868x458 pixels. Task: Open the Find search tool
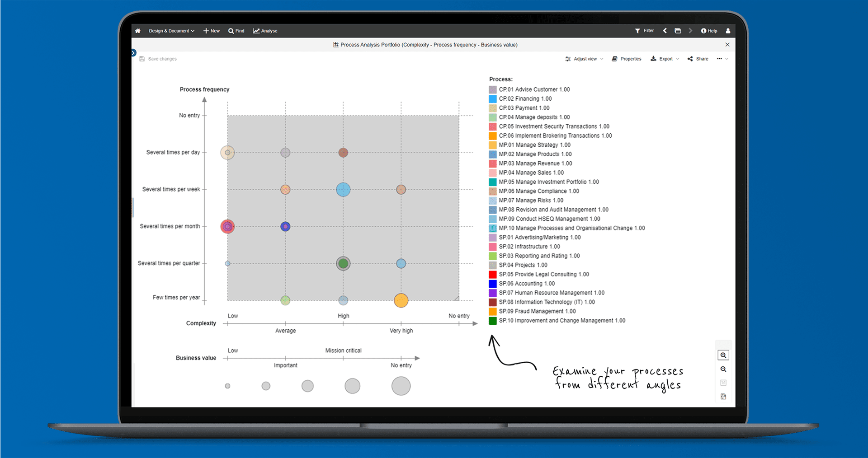click(x=236, y=31)
